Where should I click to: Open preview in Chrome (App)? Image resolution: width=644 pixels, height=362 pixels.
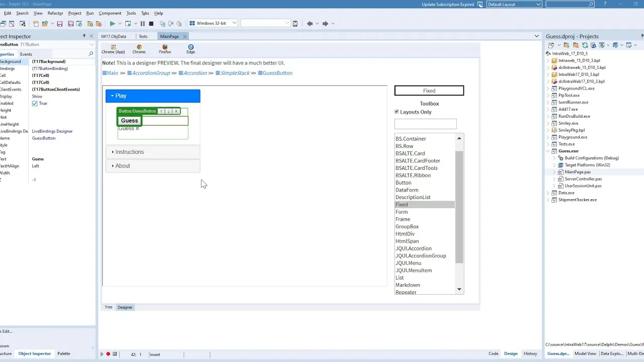[113, 49]
